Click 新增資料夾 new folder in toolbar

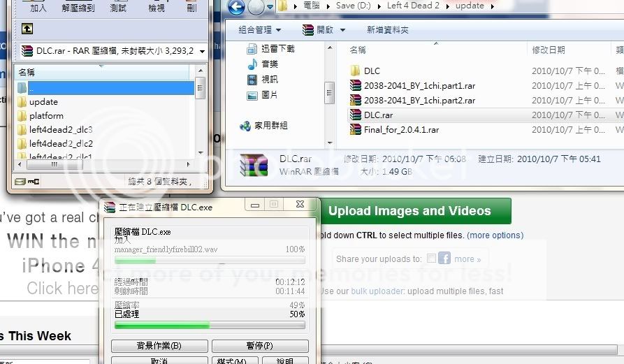click(x=387, y=30)
